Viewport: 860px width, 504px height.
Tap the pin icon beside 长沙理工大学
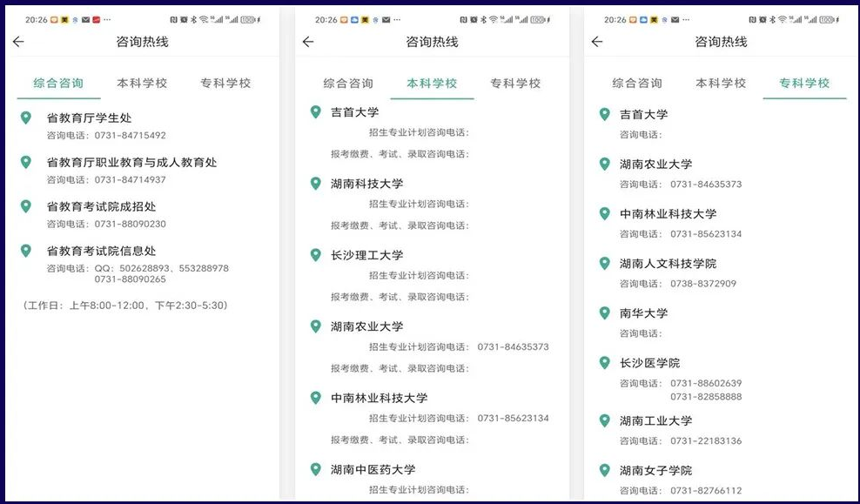point(315,255)
